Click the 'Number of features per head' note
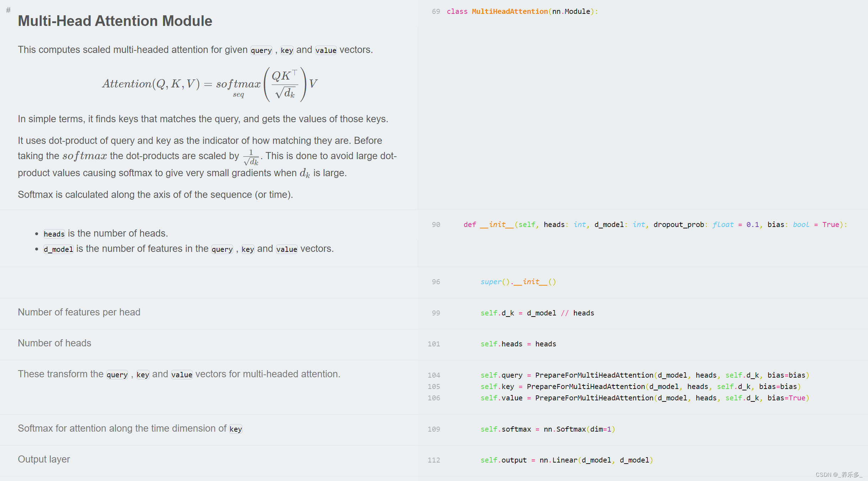 79,312
